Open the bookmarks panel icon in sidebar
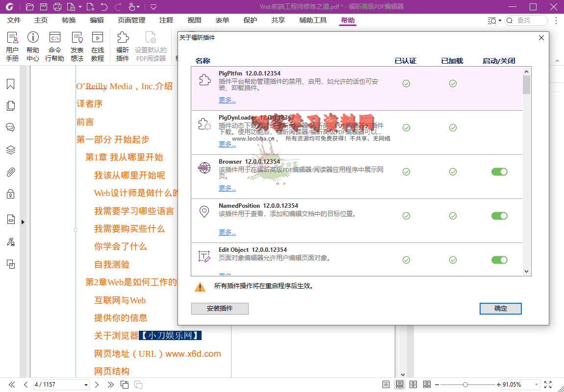The image size is (564, 392). (10, 84)
